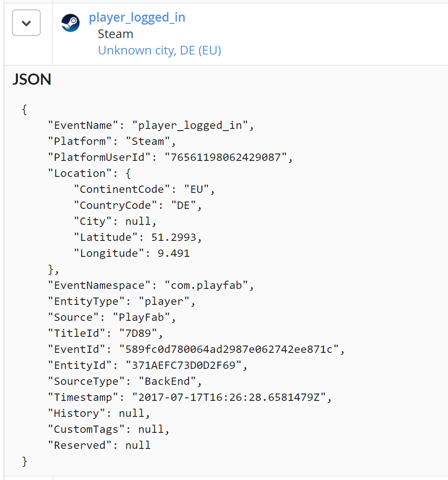Click the Location object opening line
Screen dimensions: 448x480
(x=90, y=173)
